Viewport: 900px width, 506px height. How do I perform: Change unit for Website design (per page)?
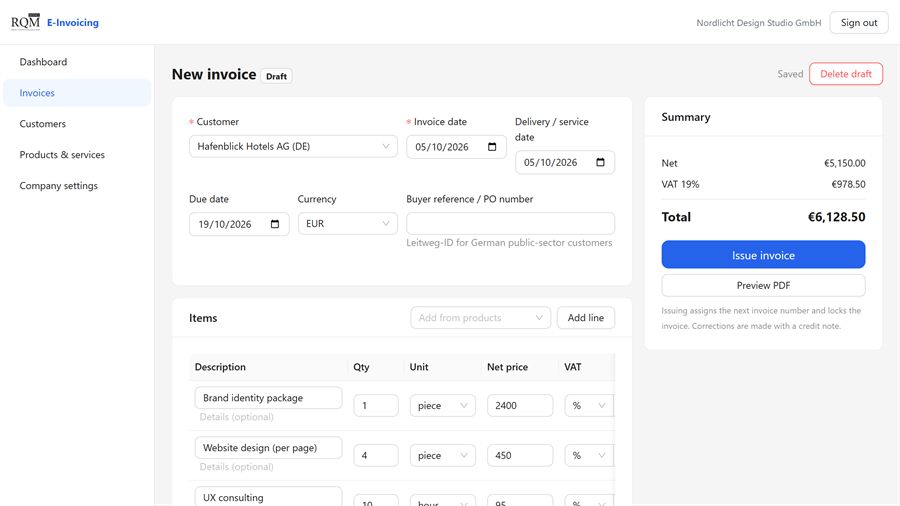pos(443,456)
